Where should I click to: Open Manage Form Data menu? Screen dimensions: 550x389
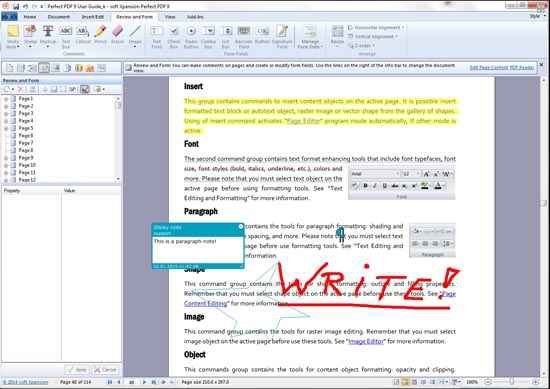click(310, 36)
